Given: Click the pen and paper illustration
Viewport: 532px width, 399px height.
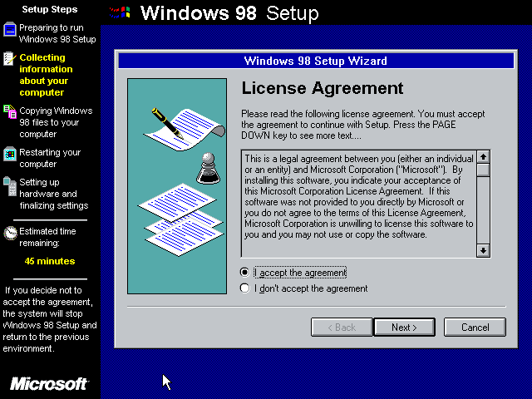Looking at the screenshot, I should point(185,129).
